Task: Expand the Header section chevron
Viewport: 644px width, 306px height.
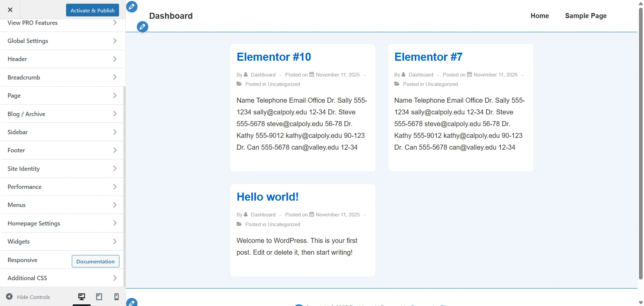Action: point(115,59)
